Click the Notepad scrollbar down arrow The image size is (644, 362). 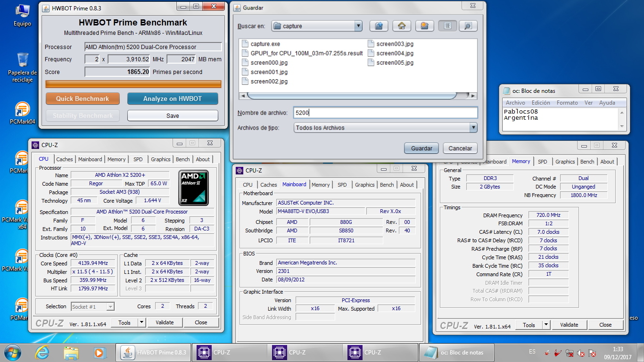click(x=622, y=126)
